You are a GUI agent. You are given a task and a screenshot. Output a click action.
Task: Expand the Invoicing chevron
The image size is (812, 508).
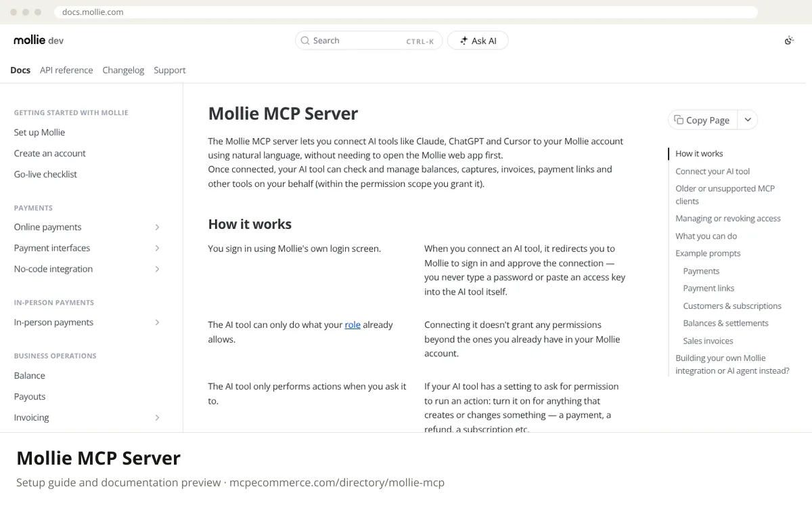tap(157, 417)
